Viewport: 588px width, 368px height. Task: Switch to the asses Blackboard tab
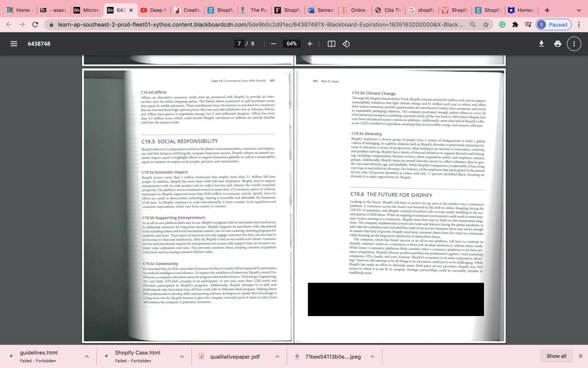(x=53, y=10)
